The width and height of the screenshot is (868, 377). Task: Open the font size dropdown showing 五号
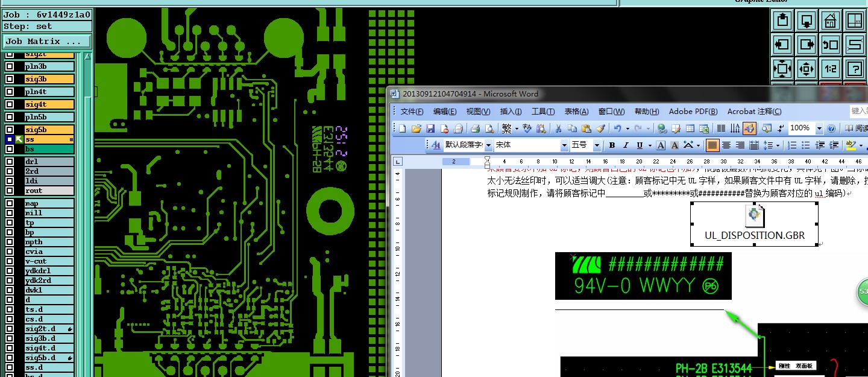point(597,145)
